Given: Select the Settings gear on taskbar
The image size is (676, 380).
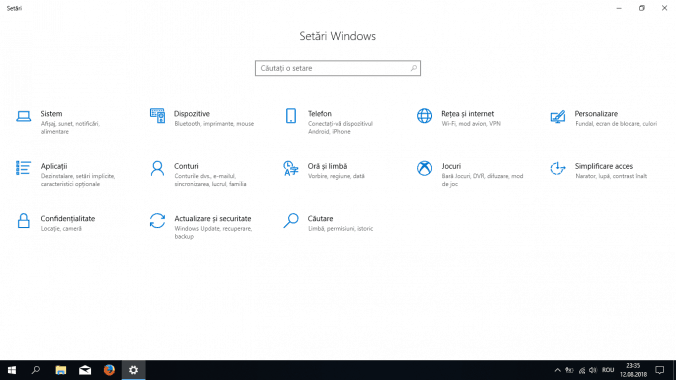Looking at the screenshot, I should click(134, 370).
